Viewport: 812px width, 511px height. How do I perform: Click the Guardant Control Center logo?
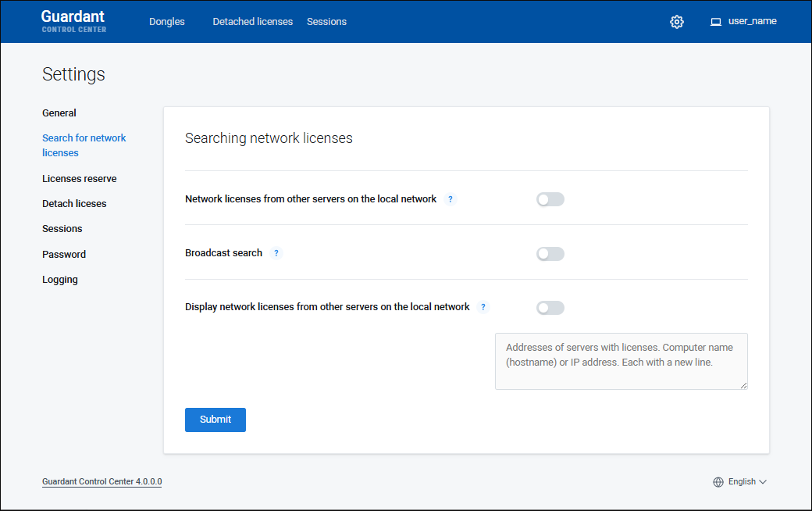pyautogui.click(x=73, y=21)
